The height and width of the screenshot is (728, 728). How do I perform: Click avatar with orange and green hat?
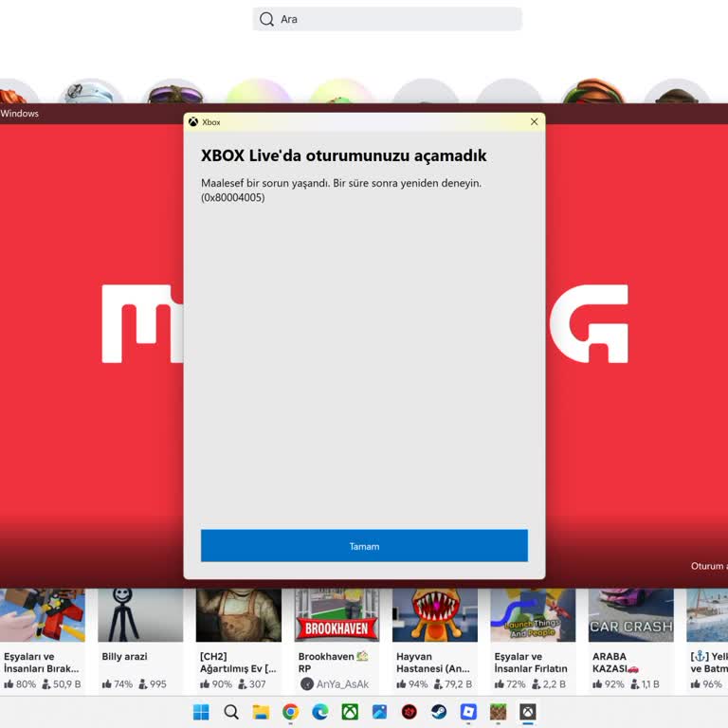pyautogui.click(x=593, y=91)
